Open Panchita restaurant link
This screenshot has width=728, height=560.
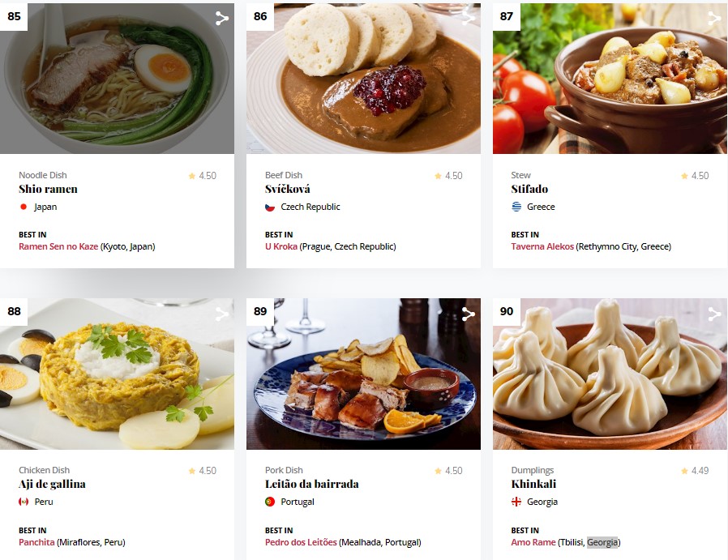pyautogui.click(x=36, y=542)
